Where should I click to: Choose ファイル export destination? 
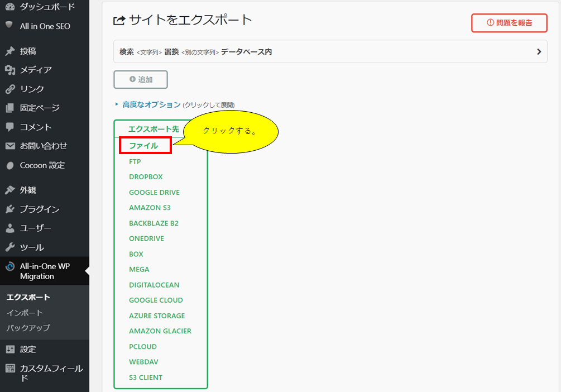pyautogui.click(x=143, y=146)
